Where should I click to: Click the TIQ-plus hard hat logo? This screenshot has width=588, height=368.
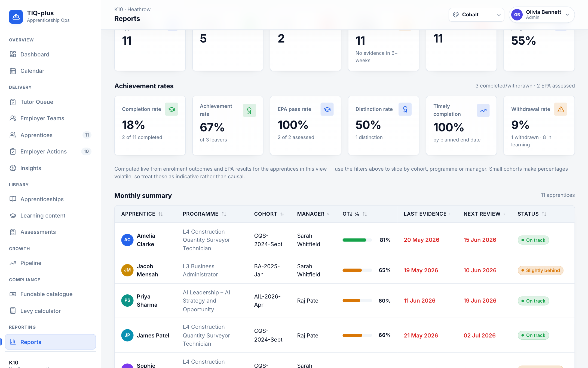pos(16,17)
